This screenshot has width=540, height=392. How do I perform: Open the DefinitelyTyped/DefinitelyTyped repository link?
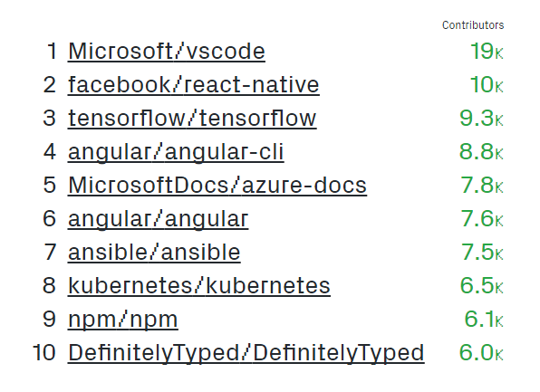pos(246,353)
